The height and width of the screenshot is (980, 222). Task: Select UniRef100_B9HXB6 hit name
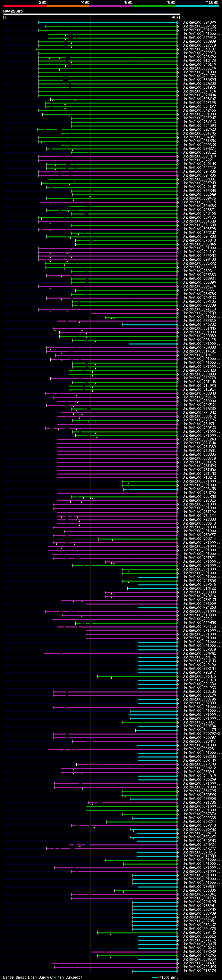[x=199, y=206]
